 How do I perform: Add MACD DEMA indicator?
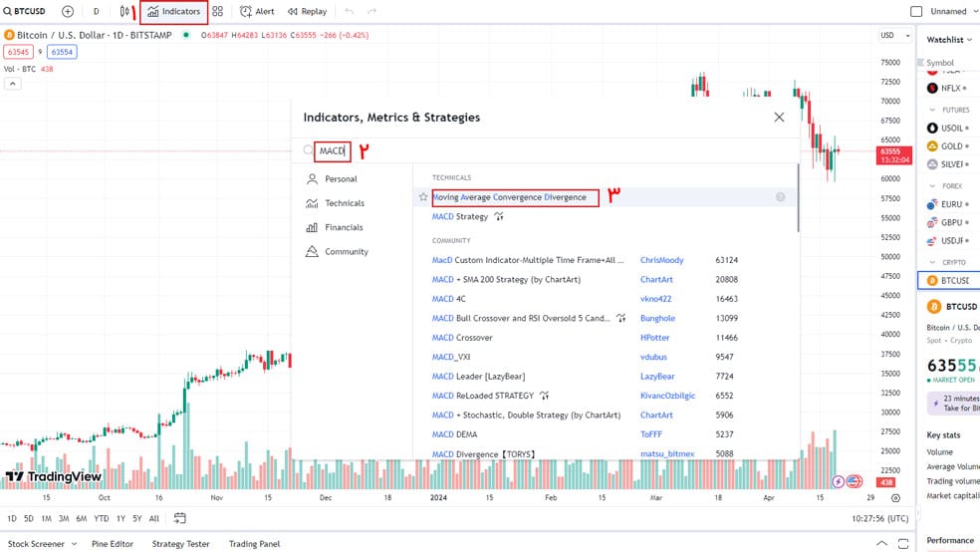tap(454, 434)
